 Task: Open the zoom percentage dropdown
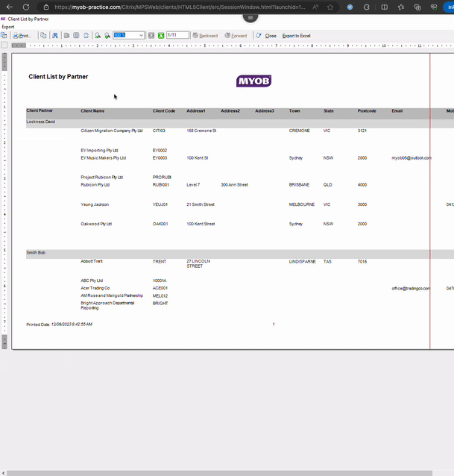tap(141, 35)
